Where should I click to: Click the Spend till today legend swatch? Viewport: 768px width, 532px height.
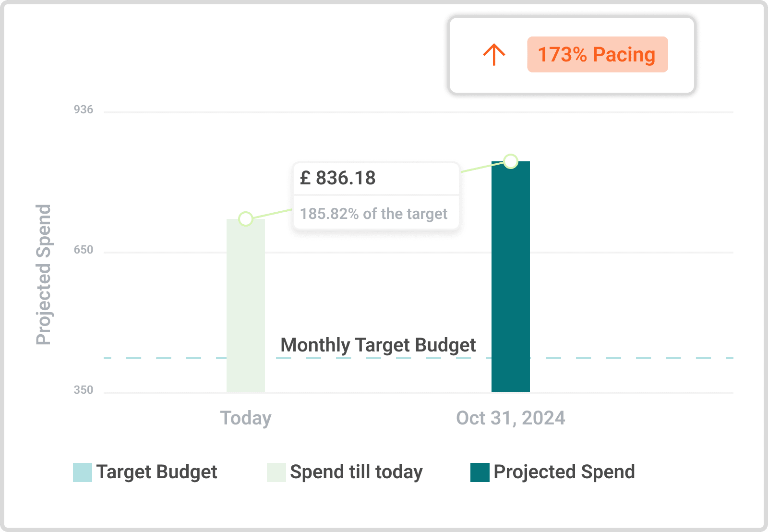tap(276, 472)
